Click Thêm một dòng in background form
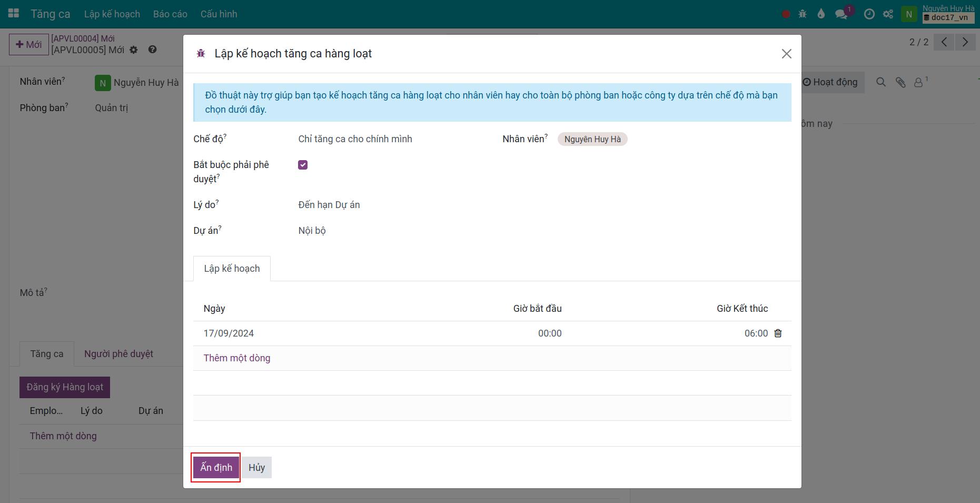 63,436
